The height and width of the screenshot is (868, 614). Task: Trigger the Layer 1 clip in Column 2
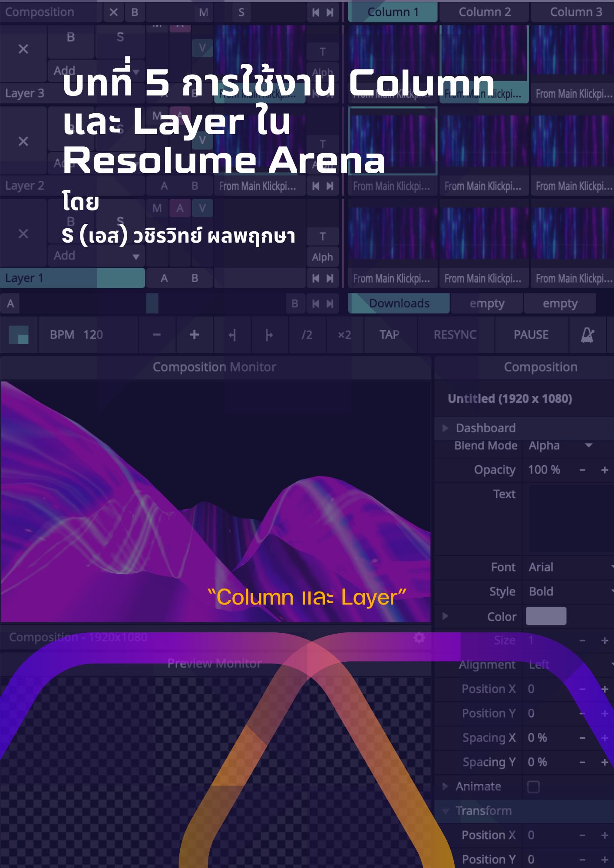pos(484,233)
